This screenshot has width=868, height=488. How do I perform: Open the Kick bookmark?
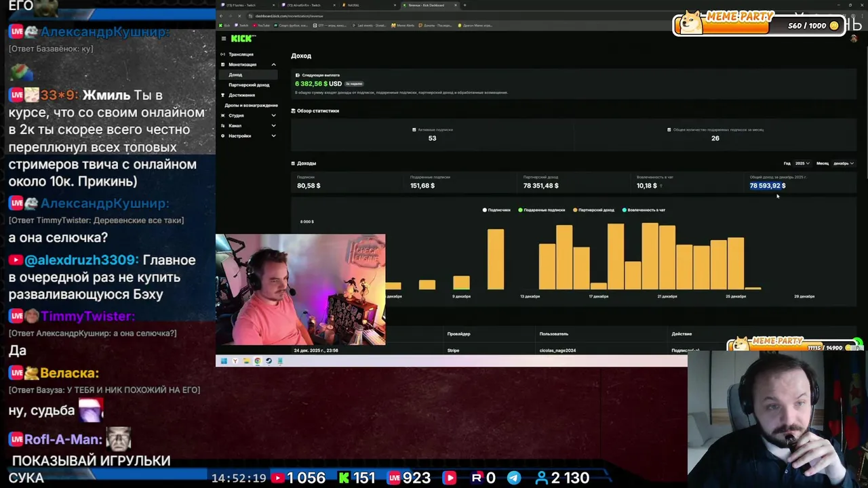pos(224,26)
